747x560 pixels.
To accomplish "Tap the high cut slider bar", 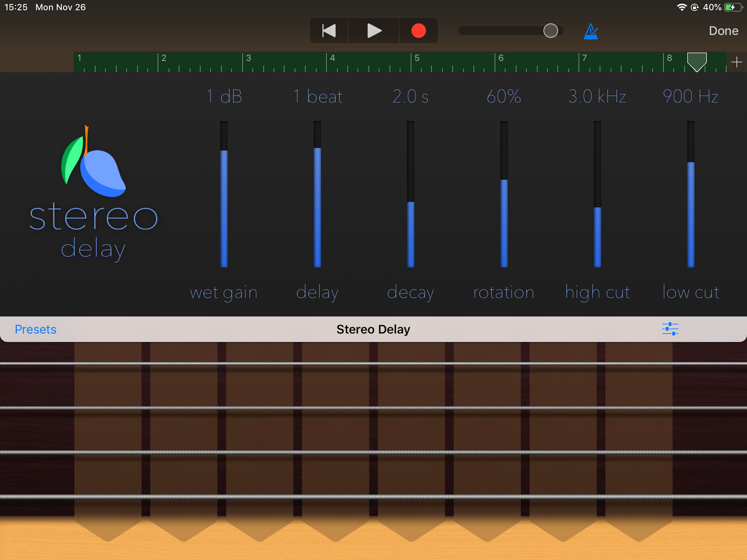I will pyautogui.click(x=597, y=194).
